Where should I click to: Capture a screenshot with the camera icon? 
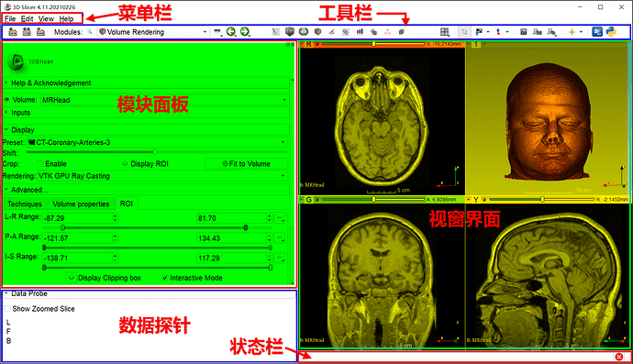click(524, 32)
